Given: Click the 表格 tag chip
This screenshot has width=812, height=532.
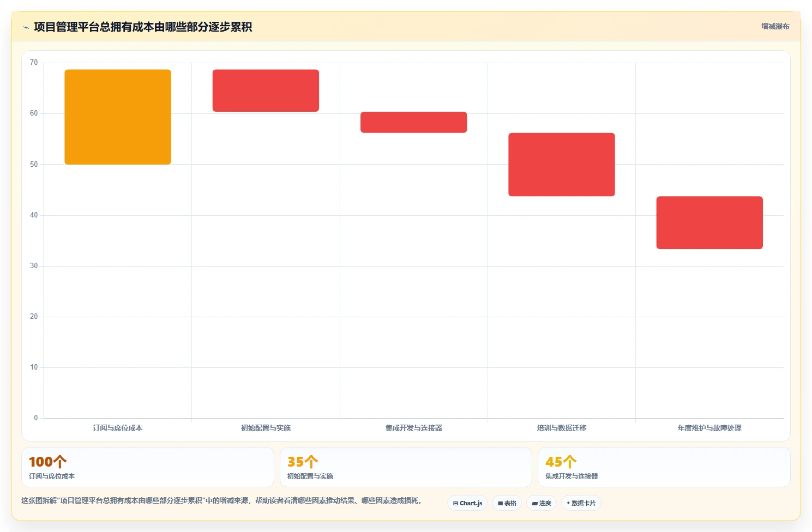Looking at the screenshot, I should [507, 503].
